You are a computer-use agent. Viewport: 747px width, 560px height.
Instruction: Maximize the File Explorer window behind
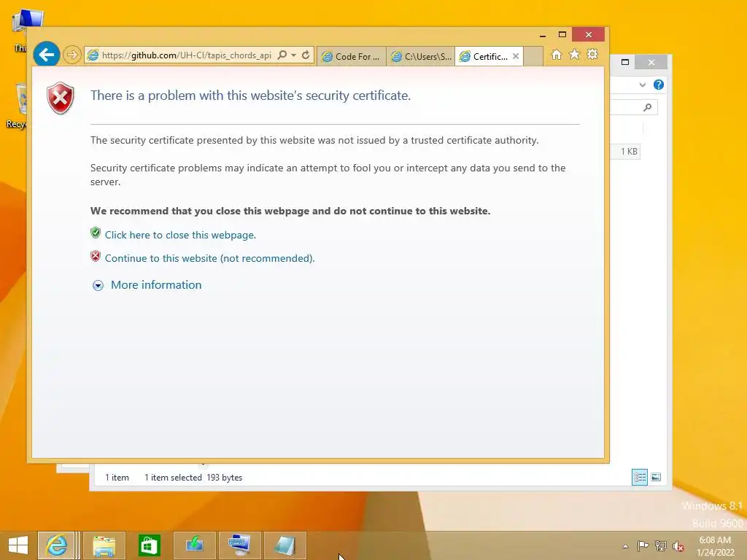click(x=625, y=62)
